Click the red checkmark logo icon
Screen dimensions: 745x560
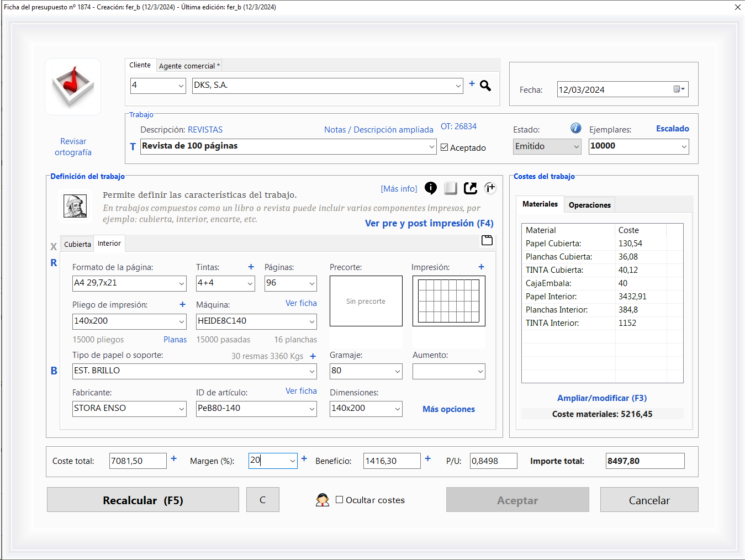[73, 87]
